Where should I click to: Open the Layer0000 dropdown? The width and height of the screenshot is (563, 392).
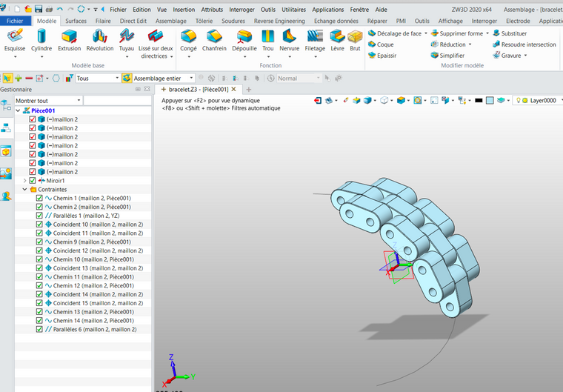561,101
